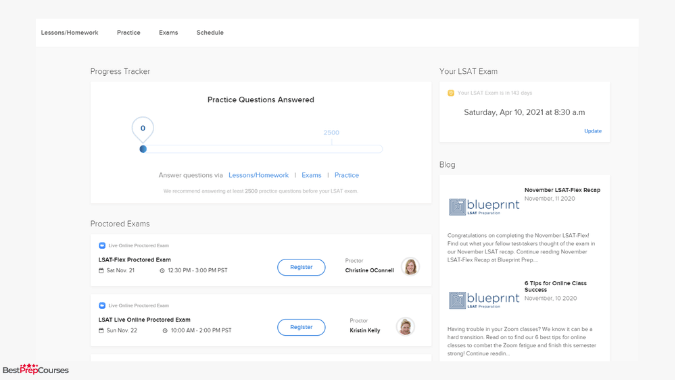Register for LSAT Live Online Proctored Exam
The width and height of the screenshot is (675, 380).
pos(301,327)
